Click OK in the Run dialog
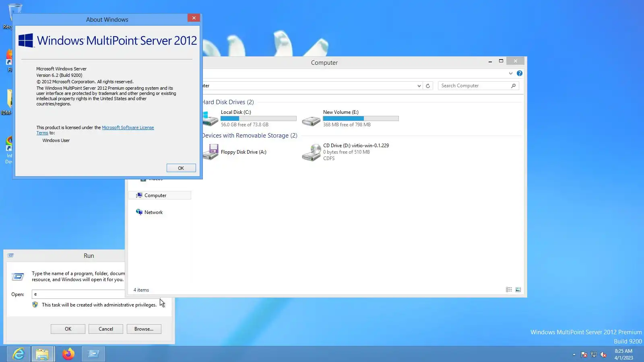This screenshot has width=644, height=362. (68, 329)
